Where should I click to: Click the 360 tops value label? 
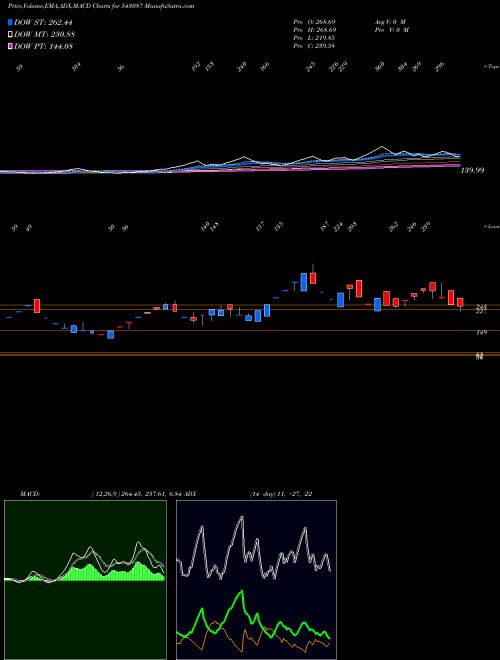pyautogui.click(x=380, y=67)
